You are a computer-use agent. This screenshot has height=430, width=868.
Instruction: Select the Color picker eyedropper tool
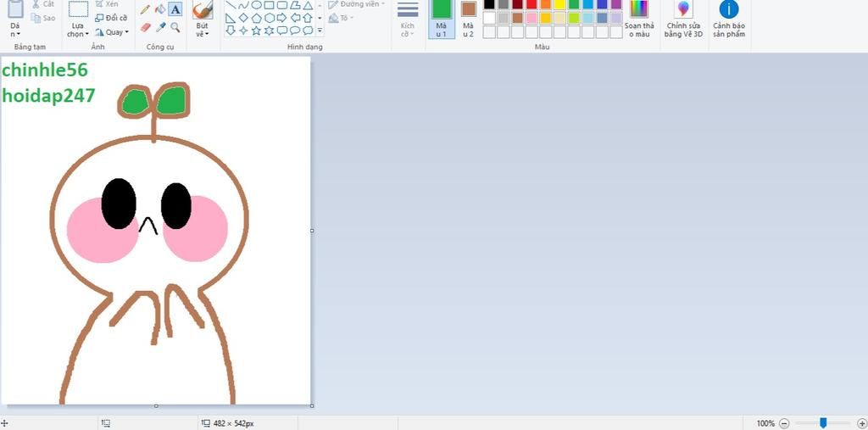pos(160,27)
